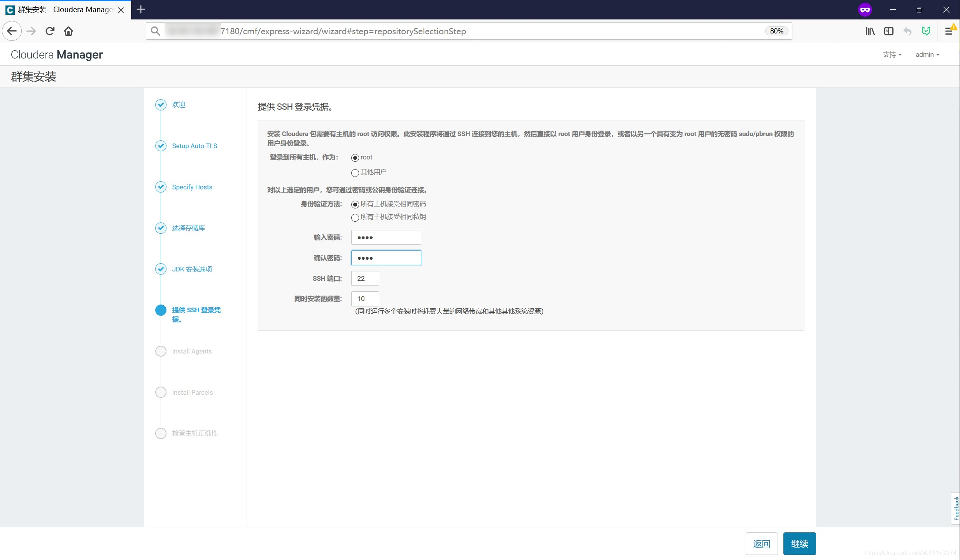Click the browser back arrow
The image size is (960, 560).
(12, 31)
